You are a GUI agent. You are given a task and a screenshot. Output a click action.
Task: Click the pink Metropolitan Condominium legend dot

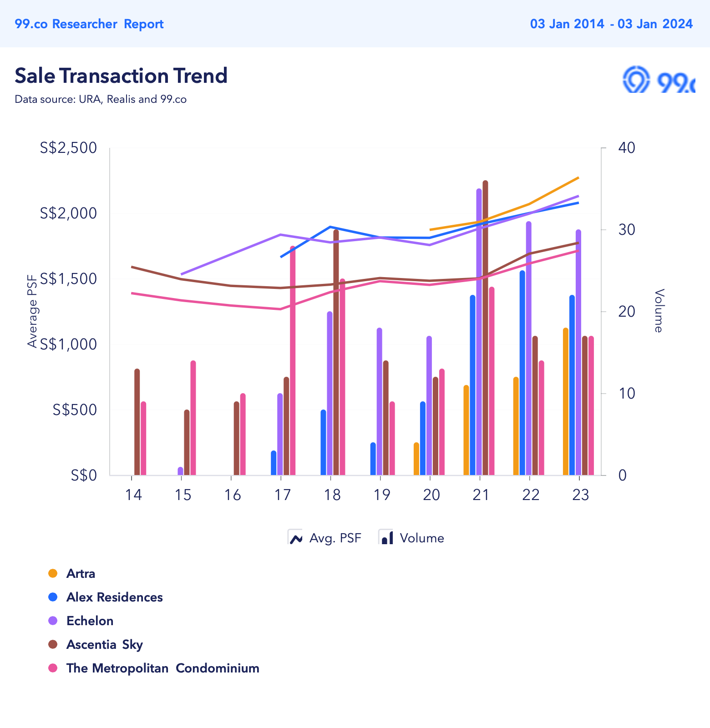[53, 668]
